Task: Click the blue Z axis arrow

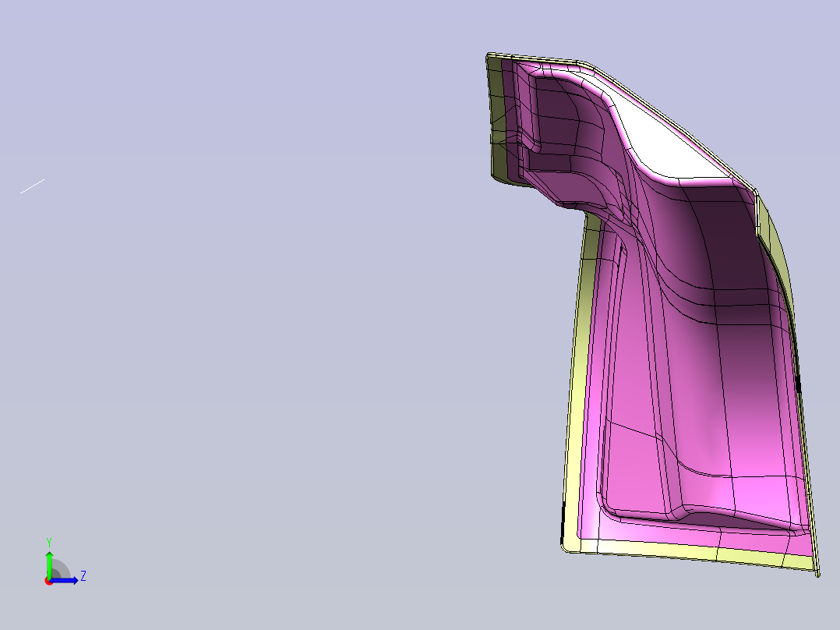Action: coord(64,580)
